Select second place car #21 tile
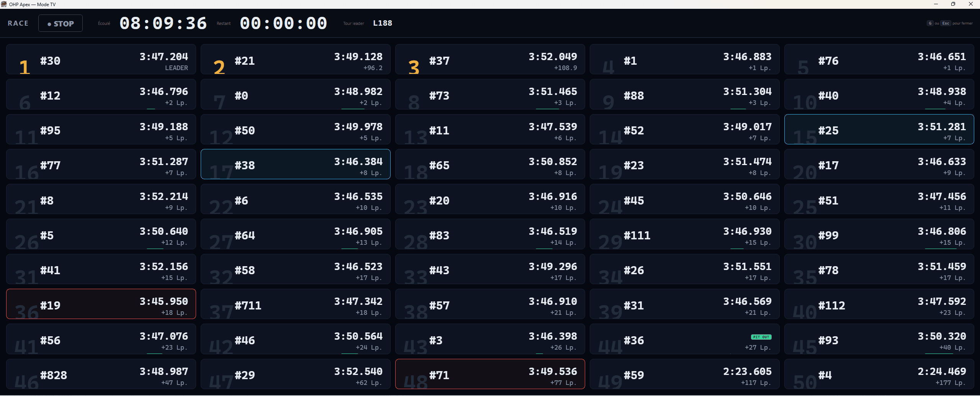Screen dimensions: 980x396 click(296, 59)
